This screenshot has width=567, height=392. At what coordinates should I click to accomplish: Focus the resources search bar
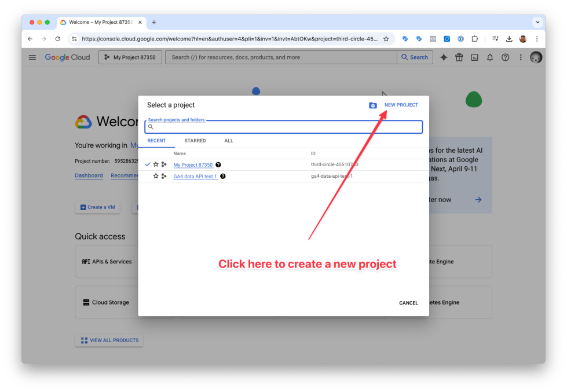pos(281,57)
